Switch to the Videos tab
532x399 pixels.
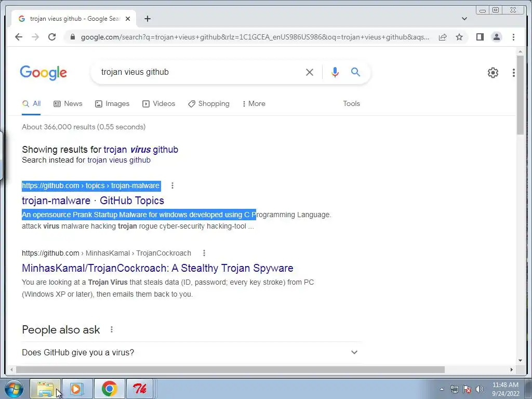coord(158,104)
